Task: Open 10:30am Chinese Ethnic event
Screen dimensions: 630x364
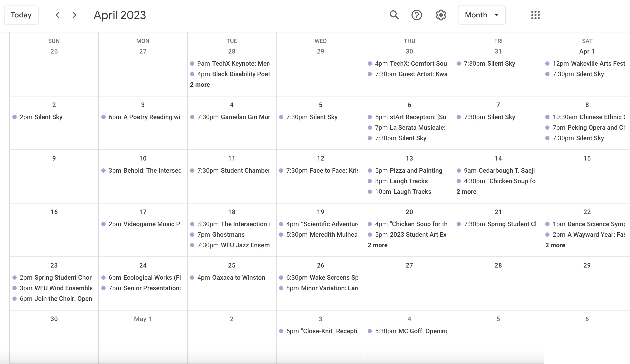Action: tap(585, 117)
